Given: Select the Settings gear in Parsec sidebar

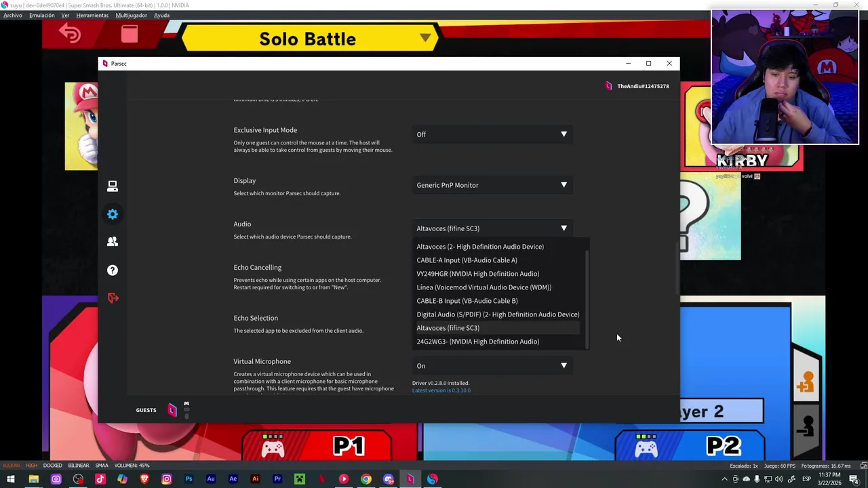Looking at the screenshot, I should tap(113, 214).
